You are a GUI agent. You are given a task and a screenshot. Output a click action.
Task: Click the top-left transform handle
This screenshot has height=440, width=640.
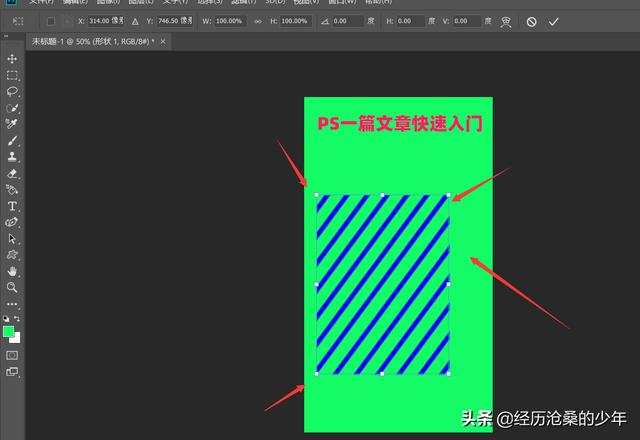click(x=317, y=195)
